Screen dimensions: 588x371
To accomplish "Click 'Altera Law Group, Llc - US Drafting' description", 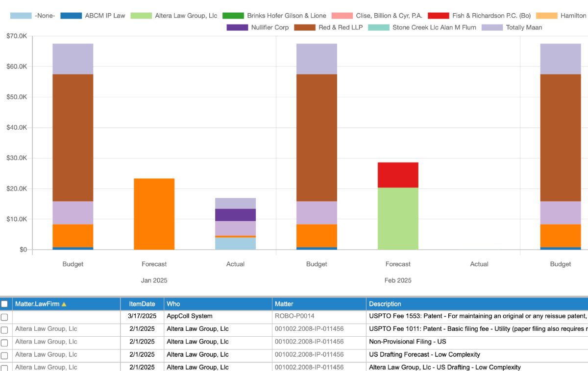I will tap(445, 367).
